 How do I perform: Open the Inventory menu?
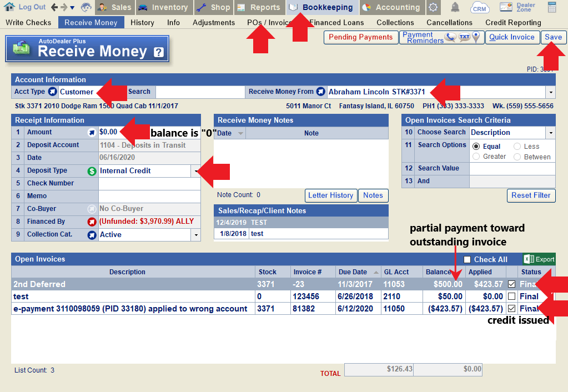point(164,7)
